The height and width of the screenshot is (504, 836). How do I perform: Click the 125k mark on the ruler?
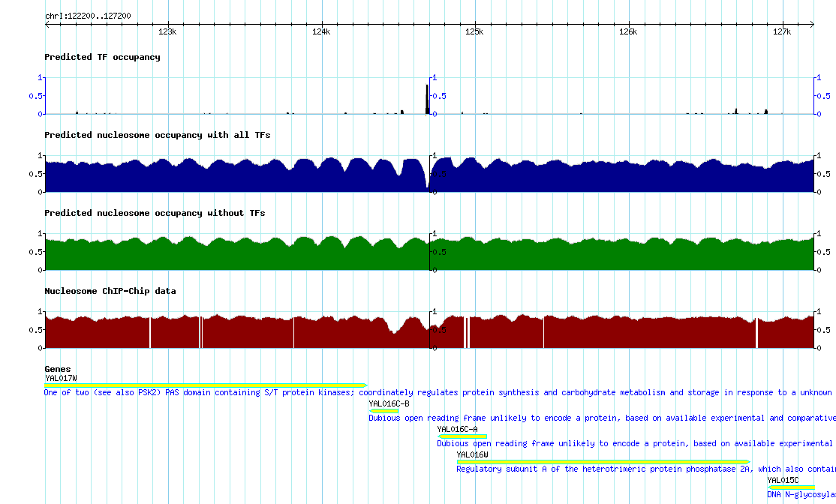(x=474, y=32)
